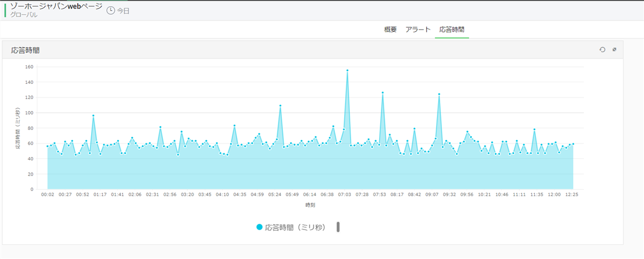Click the x-axis label 10:21

pyautogui.click(x=484, y=194)
